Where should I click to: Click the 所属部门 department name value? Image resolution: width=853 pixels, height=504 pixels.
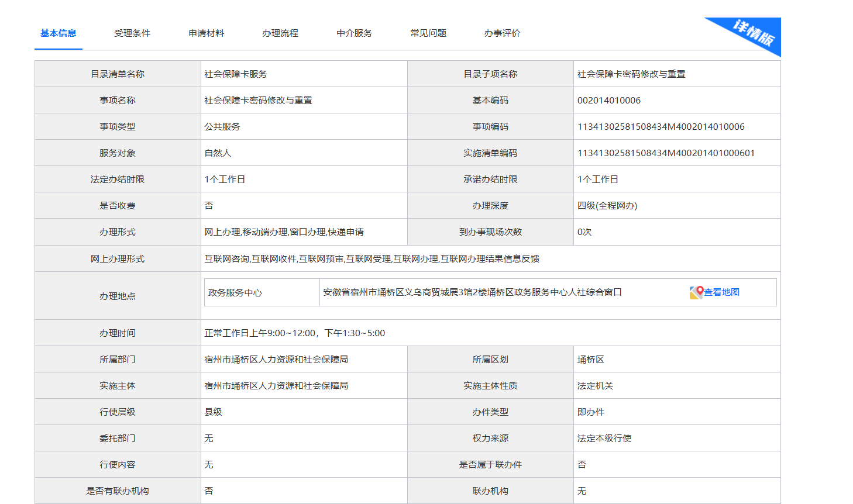(x=276, y=360)
